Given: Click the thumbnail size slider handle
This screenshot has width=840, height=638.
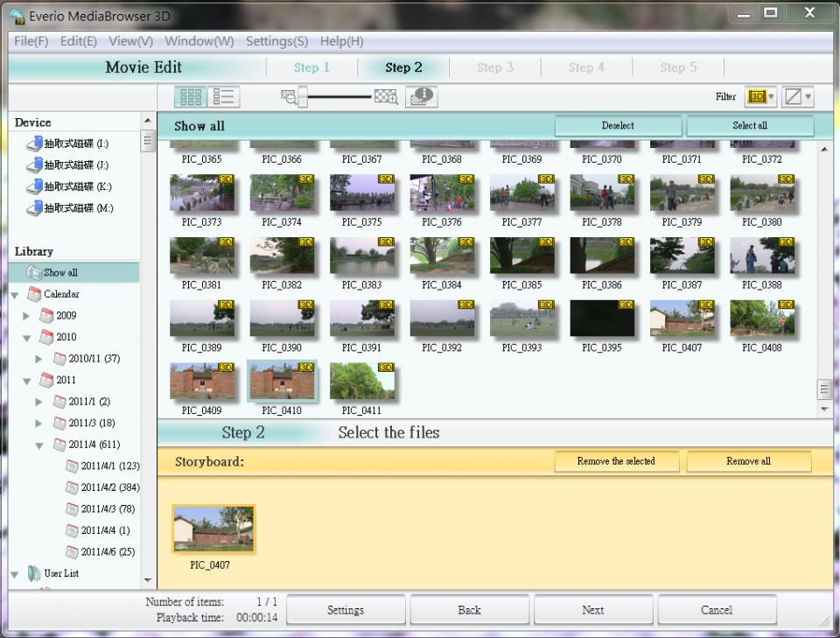Looking at the screenshot, I should [x=303, y=97].
